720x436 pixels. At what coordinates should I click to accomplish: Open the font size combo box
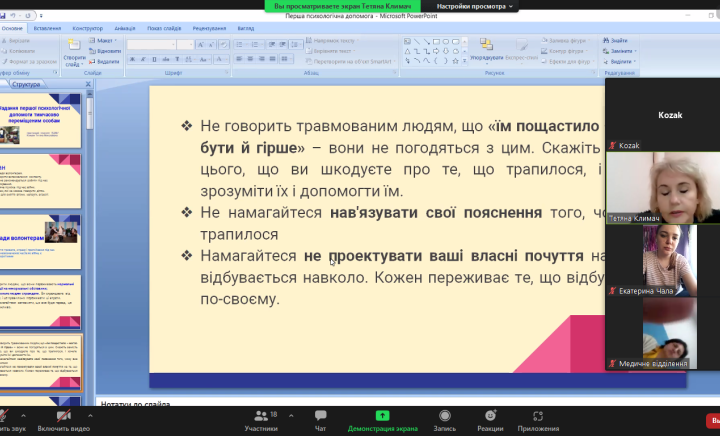(x=185, y=45)
